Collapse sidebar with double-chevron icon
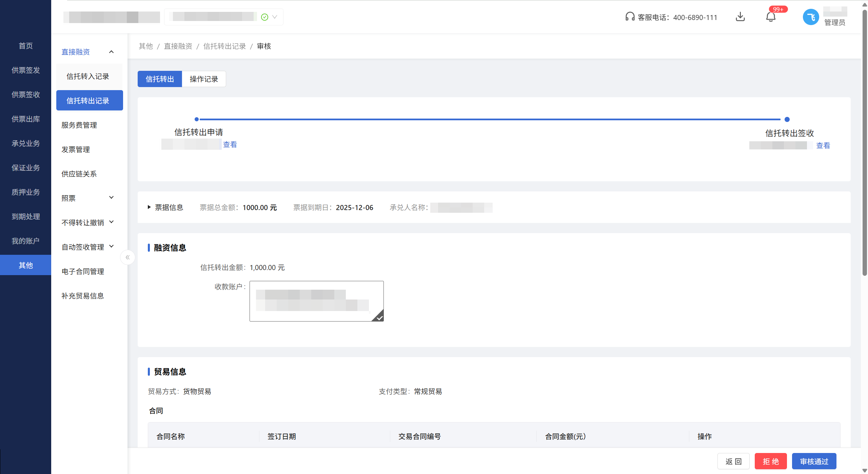This screenshot has height=474, width=868. pos(127,257)
